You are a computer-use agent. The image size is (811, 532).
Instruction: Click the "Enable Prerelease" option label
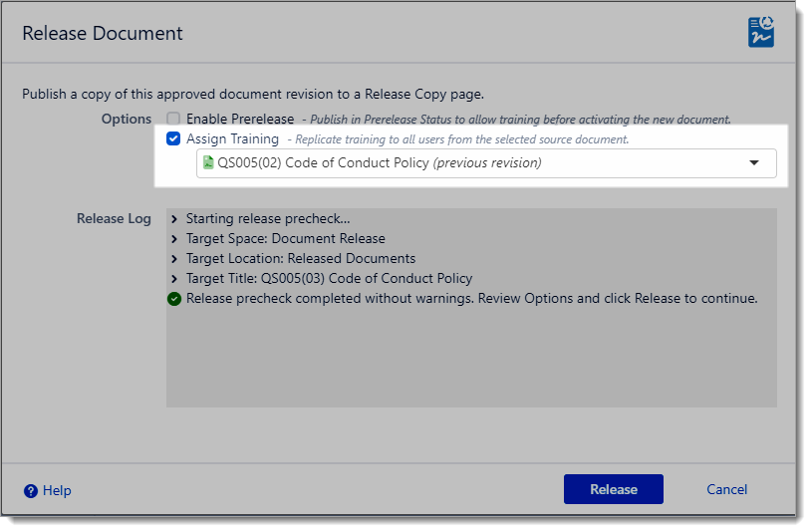pos(239,119)
